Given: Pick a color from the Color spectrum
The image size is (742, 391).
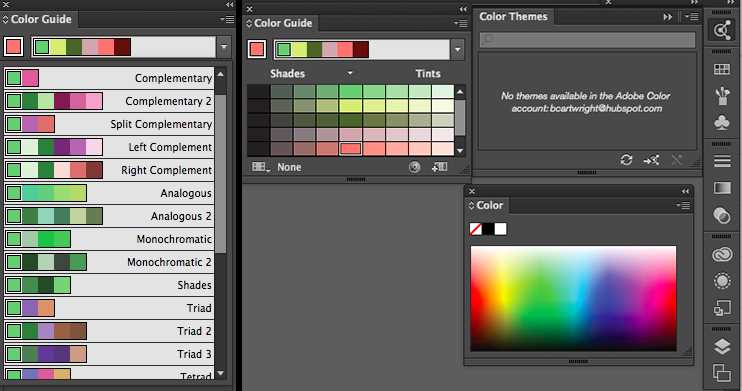Looking at the screenshot, I should pyautogui.click(x=573, y=298).
